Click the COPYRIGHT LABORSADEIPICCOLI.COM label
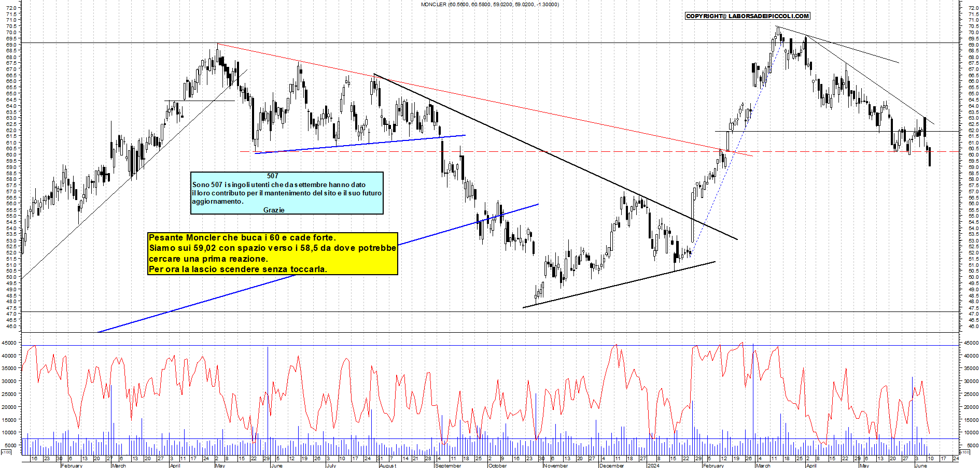 click(x=747, y=16)
